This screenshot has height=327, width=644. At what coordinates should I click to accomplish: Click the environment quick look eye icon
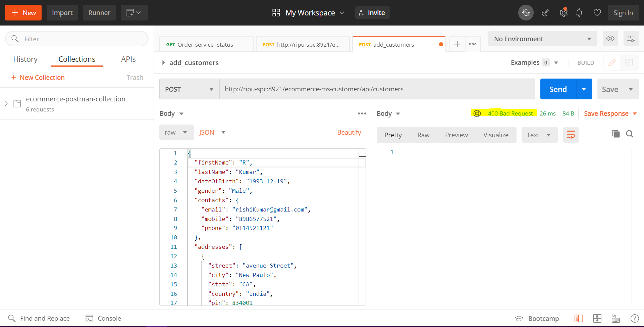coord(610,39)
